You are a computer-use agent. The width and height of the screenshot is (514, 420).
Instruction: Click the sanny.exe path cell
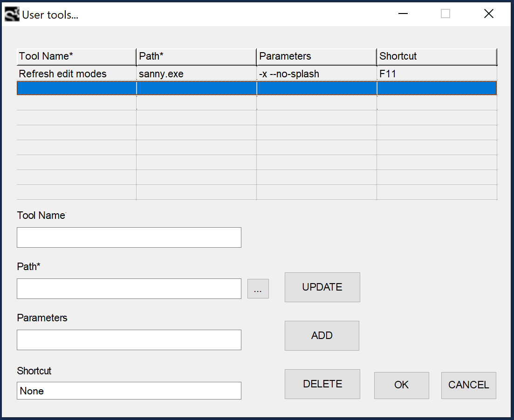pos(161,74)
